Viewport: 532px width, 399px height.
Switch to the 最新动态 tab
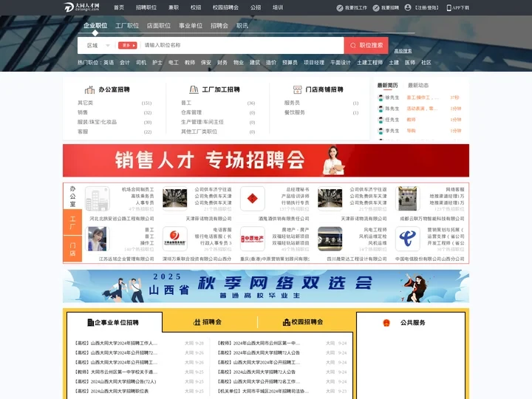click(x=418, y=85)
